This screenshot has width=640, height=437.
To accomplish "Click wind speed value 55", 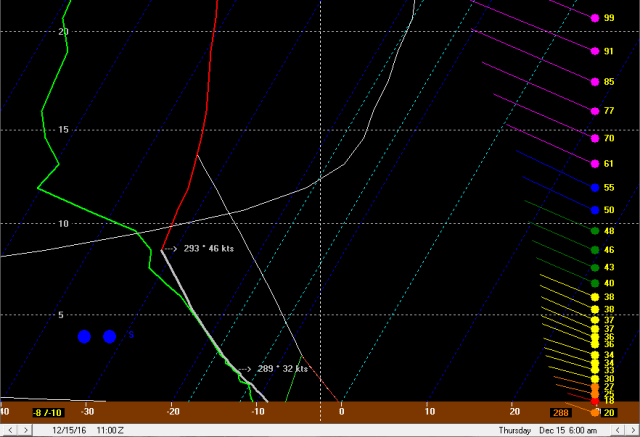I will click(609, 188).
